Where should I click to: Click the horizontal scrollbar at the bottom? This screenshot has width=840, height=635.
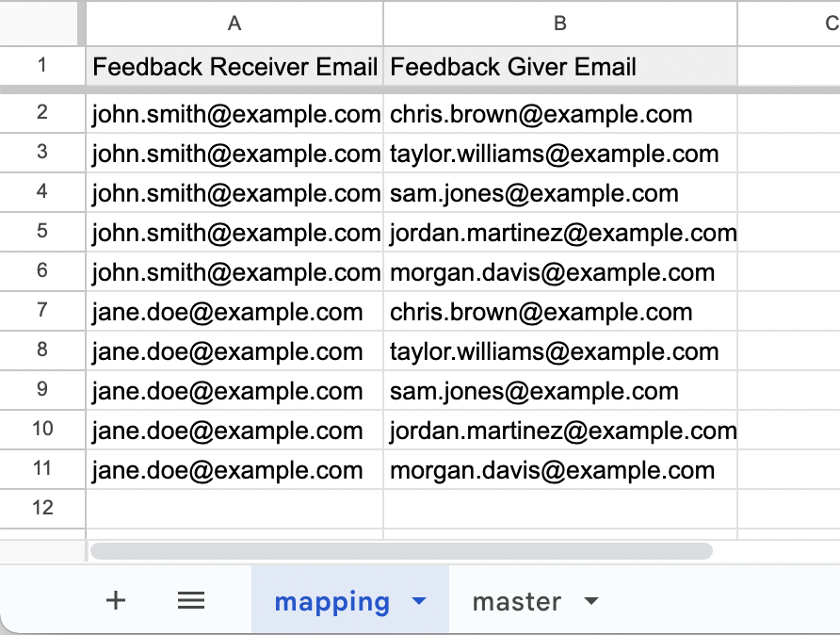[400, 550]
